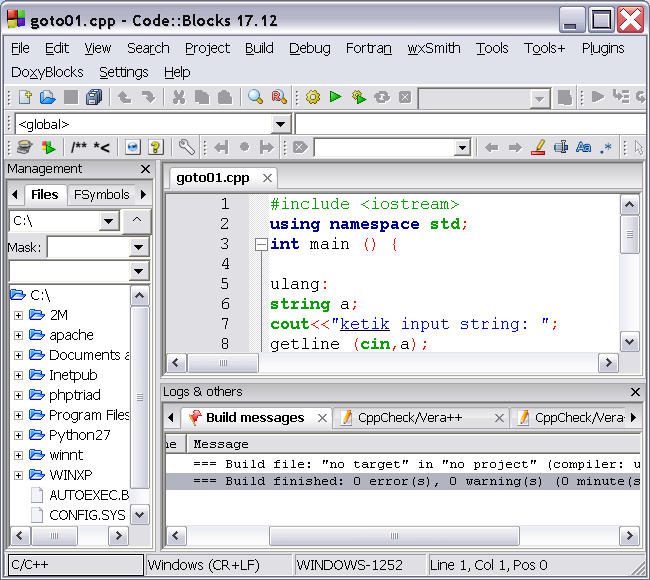Collapse the main function fold marker
Viewport: 650px width, 580px height.
(x=261, y=245)
